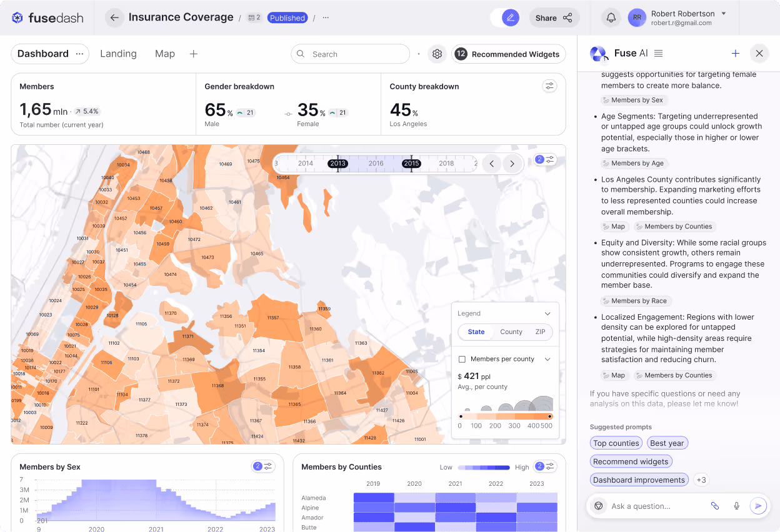Send the AI chat message with the arrow icon
The height and width of the screenshot is (532, 780).
coord(758,506)
